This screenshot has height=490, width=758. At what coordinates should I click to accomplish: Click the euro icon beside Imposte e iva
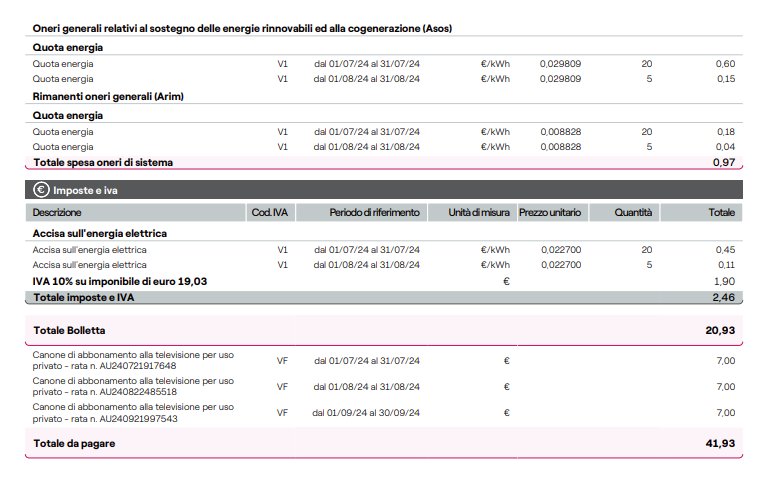tap(41, 189)
